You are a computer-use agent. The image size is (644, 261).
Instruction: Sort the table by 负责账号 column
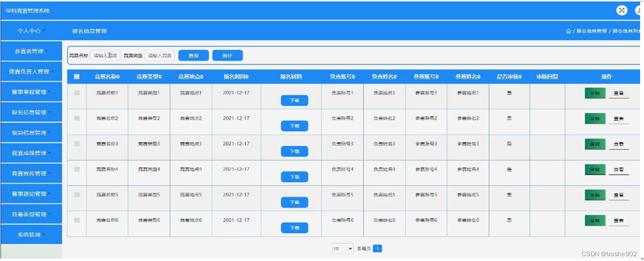tap(342, 77)
